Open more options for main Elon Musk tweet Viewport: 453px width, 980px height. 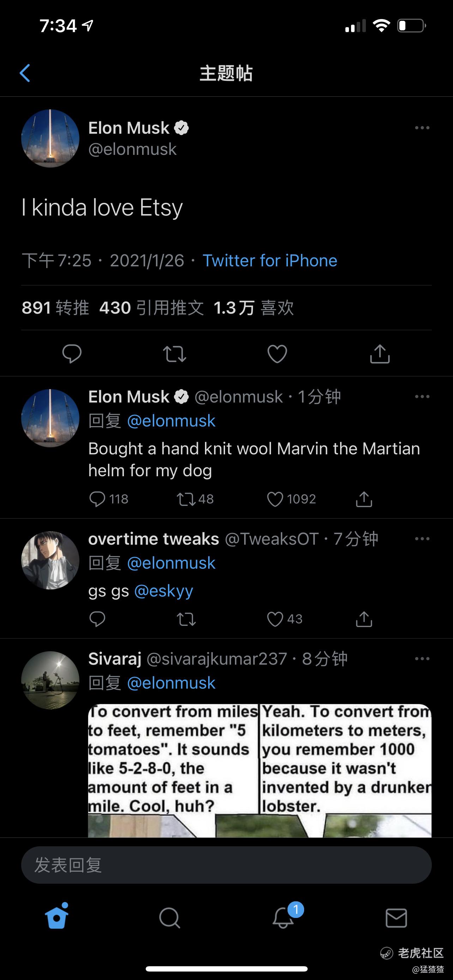422,128
